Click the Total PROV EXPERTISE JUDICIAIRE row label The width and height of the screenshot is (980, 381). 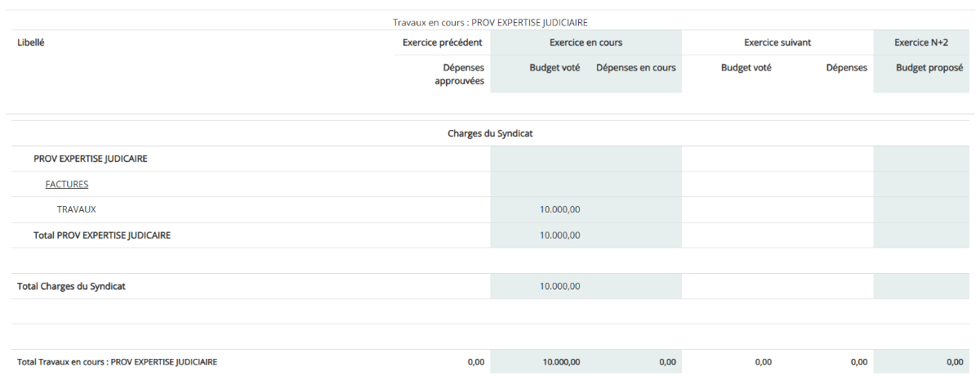(x=102, y=235)
